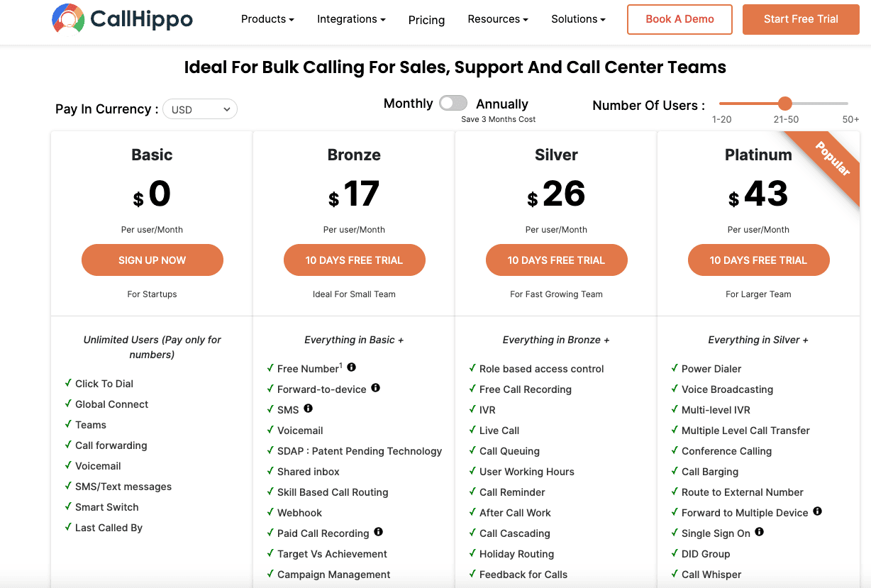This screenshot has height=588, width=871.
Task: Expand the Integrations dropdown menu
Action: coord(351,19)
